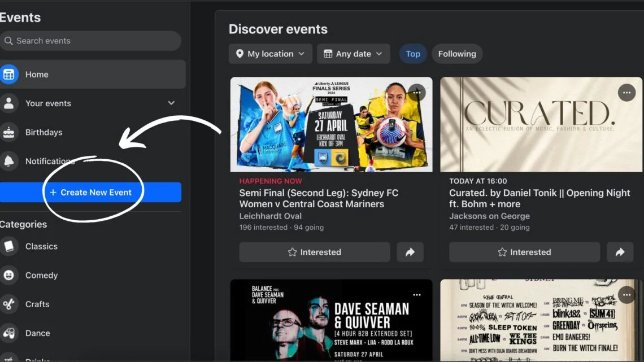This screenshot has width=644, height=362.
Task: Open the My location dropdown
Action: click(270, 54)
